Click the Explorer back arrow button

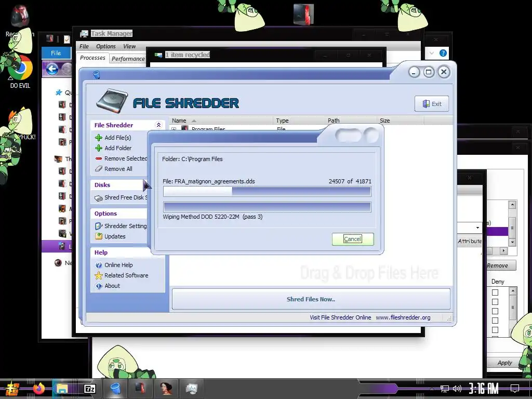click(x=52, y=69)
